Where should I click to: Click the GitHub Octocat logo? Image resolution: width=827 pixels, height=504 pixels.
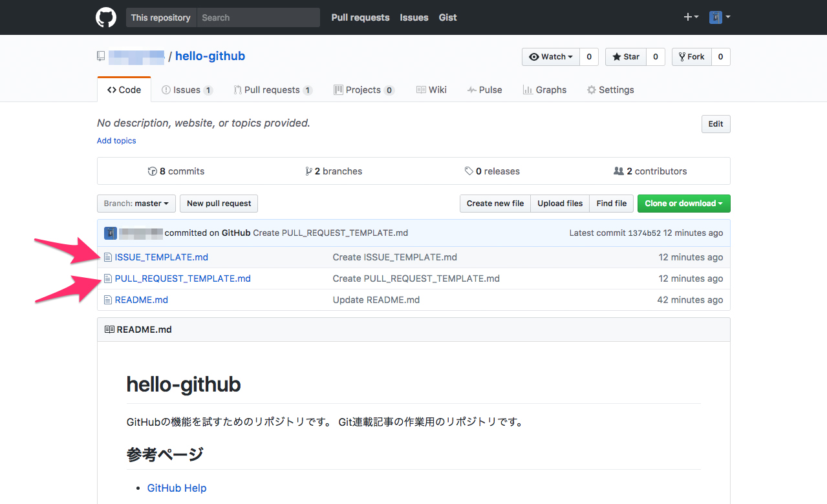pos(105,17)
